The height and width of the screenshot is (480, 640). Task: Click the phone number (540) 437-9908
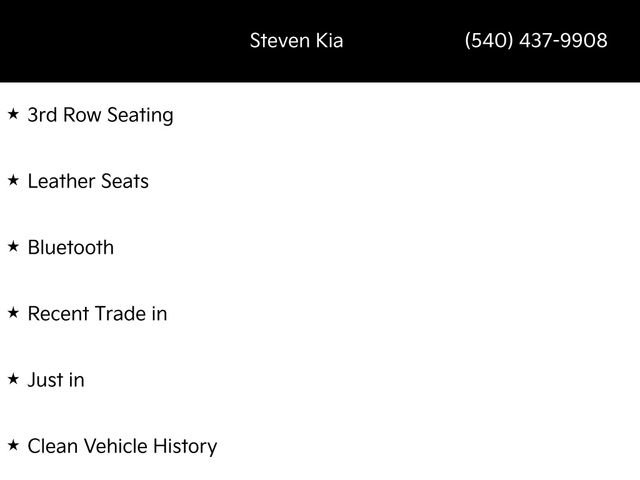click(x=535, y=41)
